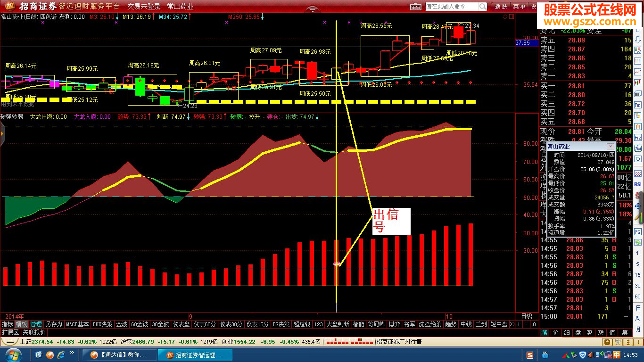Screen dimensions: 644x362
Task: Click the + button beside 日线
Action: click(519, 324)
